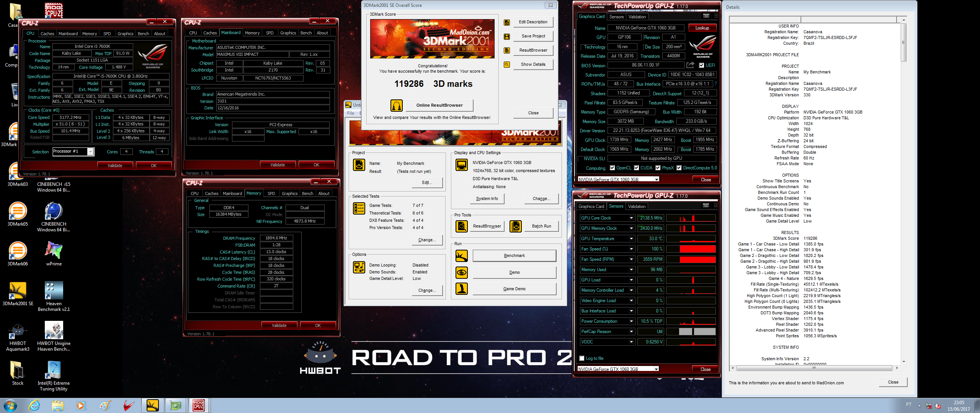Viewport: 980px width, 413px height.
Task: Open 3DMark06 desktop shortcut
Action: (18, 254)
